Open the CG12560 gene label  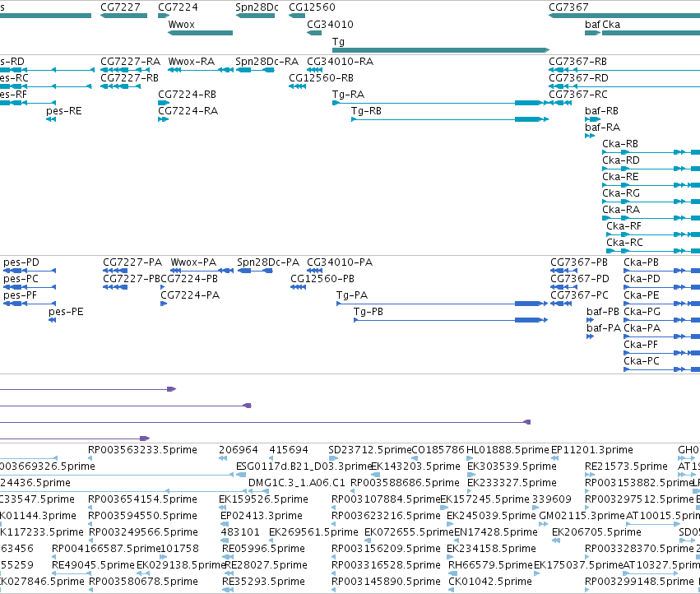312,7
